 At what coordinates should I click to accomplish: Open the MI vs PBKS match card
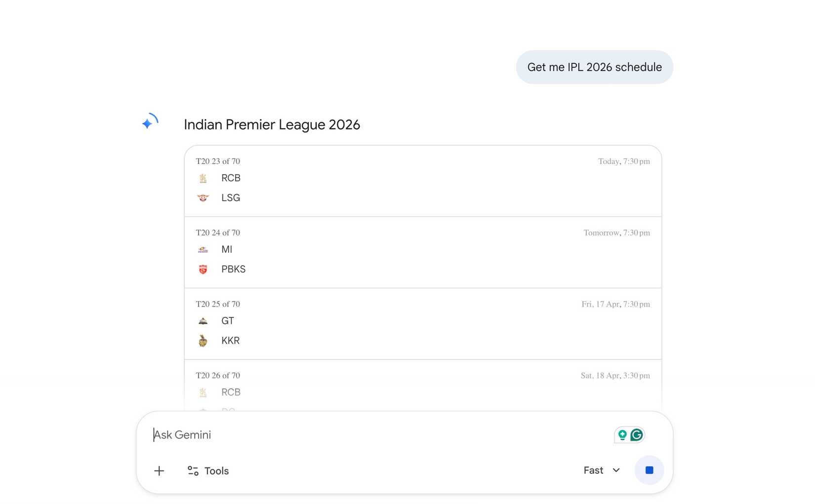[423, 253]
